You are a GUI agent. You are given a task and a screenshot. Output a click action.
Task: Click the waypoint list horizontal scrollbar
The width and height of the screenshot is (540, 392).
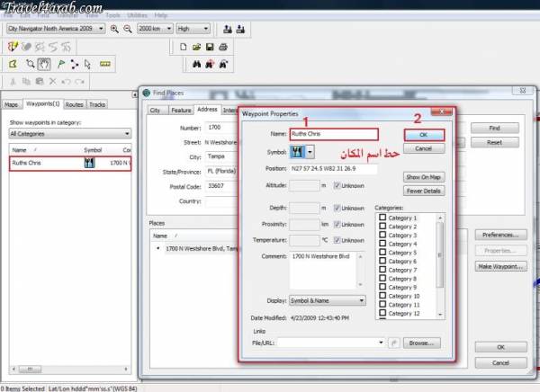[70, 369]
